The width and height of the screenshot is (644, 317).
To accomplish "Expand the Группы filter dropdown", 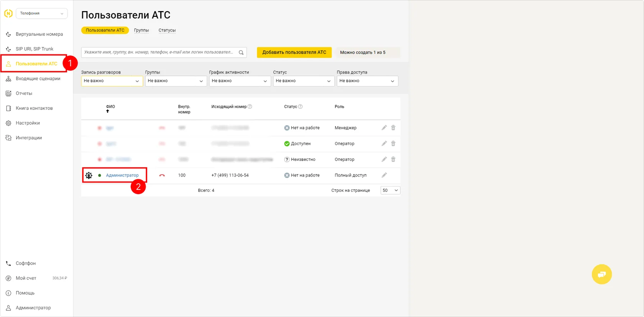I will (x=176, y=81).
